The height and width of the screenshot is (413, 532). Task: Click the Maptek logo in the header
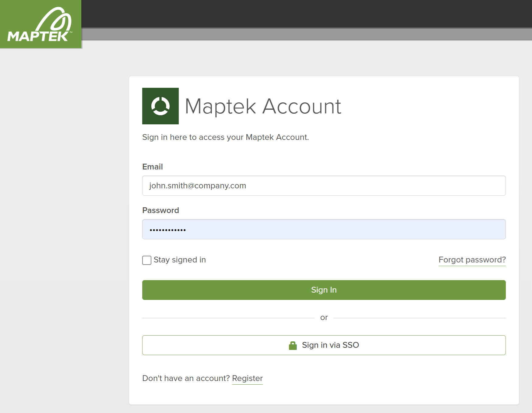pyautogui.click(x=41, y=24)
